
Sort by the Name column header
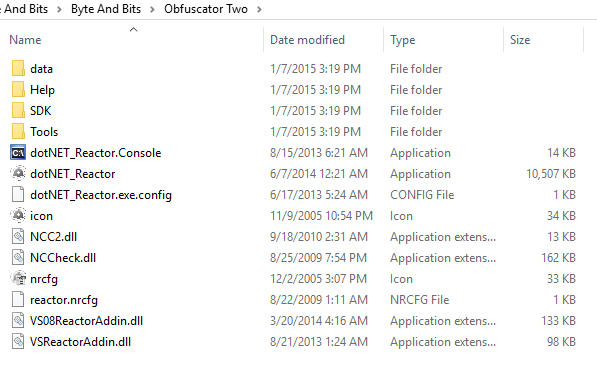click(25, 40)
